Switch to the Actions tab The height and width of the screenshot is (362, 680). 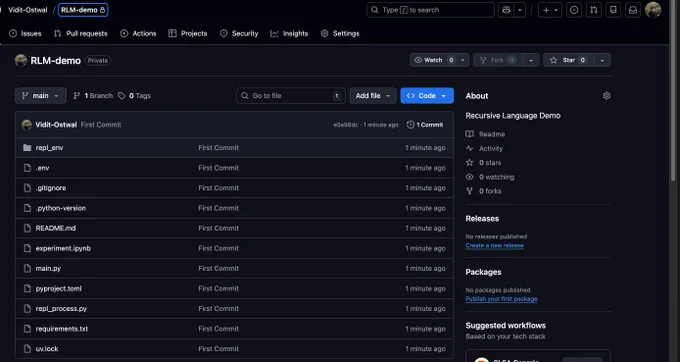pos(138,33)
